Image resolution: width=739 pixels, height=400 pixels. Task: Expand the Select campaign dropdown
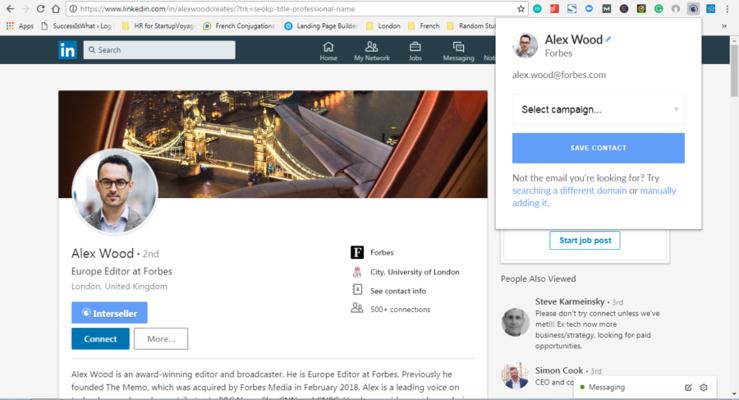[598, 109]
